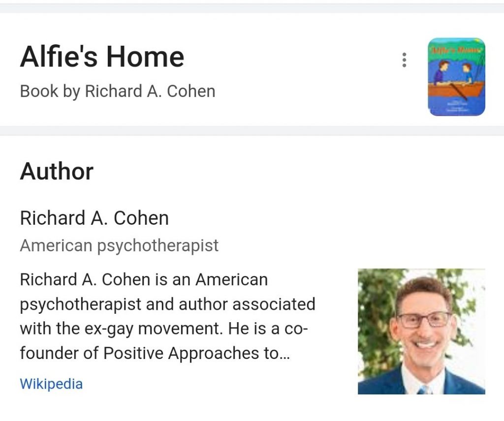
Task: Tap the "American psychotherapist" subtitle
Action: click(x=119, y=245)
